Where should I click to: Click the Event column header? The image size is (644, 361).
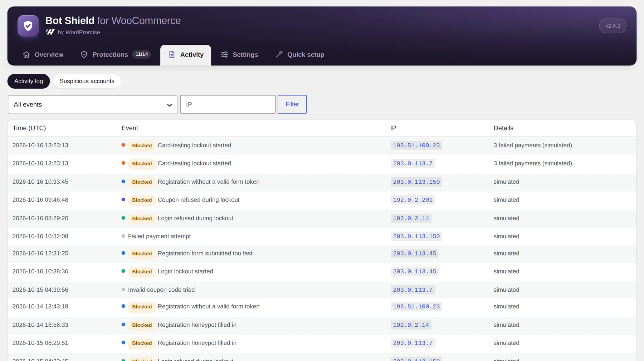[130, 128]
